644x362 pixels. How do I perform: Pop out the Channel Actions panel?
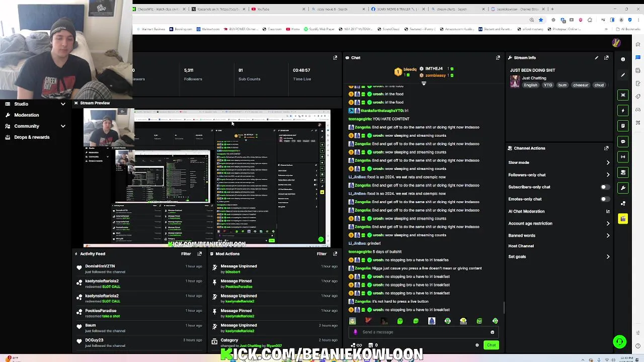(x=606, y=148)
